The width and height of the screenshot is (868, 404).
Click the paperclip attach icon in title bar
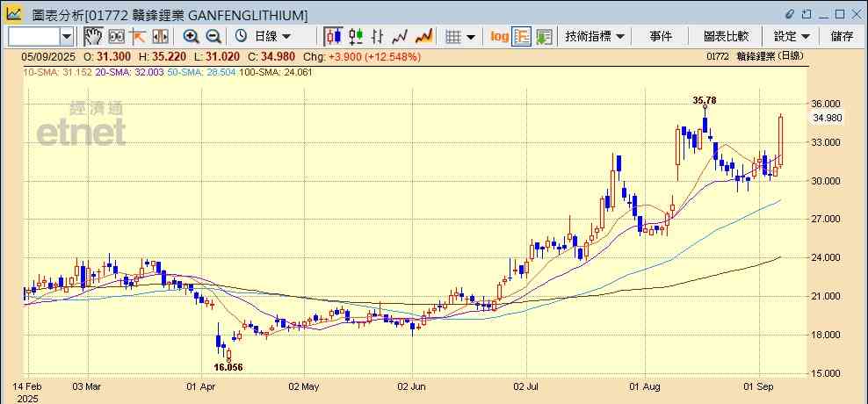pyautogui.click(x=791, y=14)
